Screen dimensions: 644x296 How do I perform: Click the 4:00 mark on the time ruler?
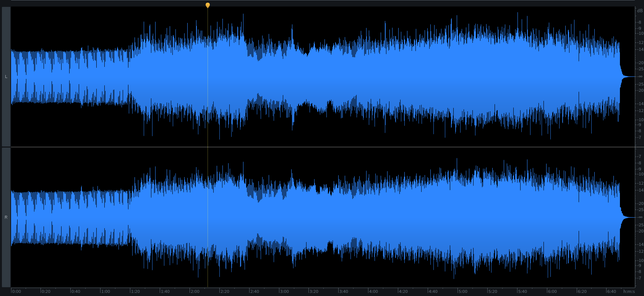point(373,291)
